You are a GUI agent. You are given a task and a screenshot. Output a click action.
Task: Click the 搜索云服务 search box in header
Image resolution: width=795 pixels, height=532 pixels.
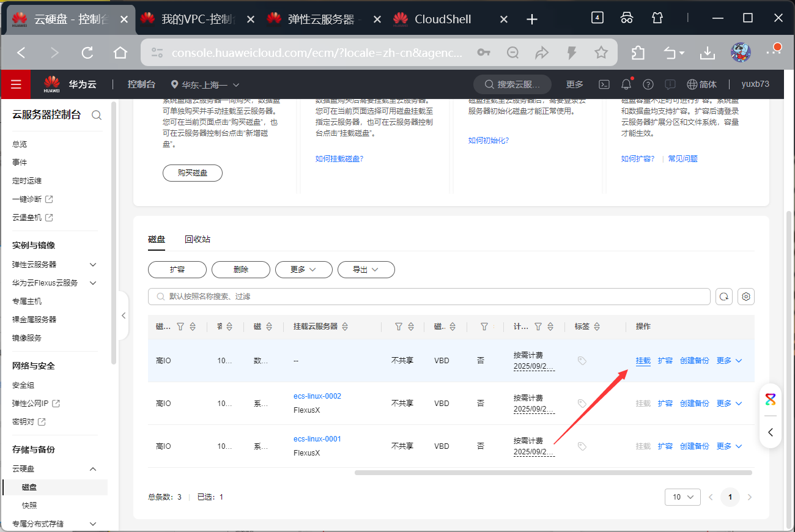coord(512,84)
